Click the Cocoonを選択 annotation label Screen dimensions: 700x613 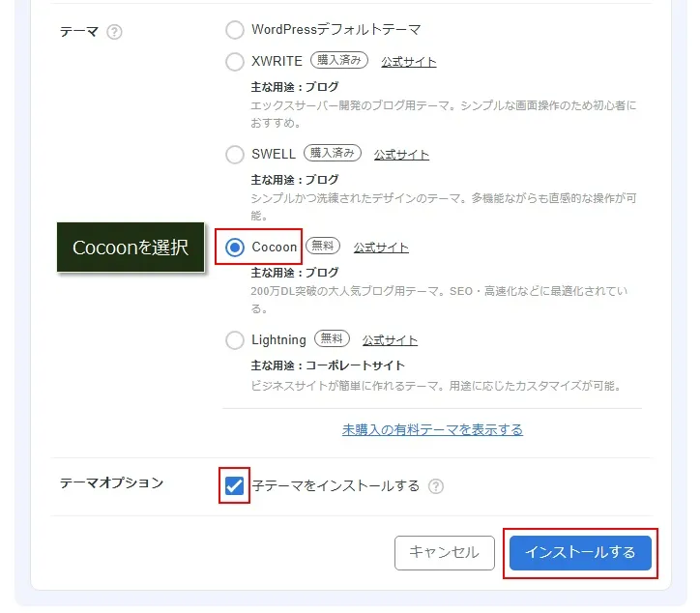131,248
